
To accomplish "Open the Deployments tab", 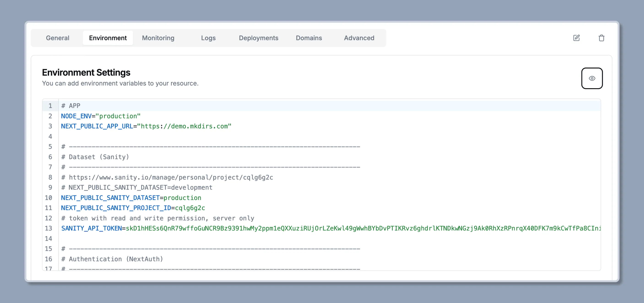I will click(258, 38).
